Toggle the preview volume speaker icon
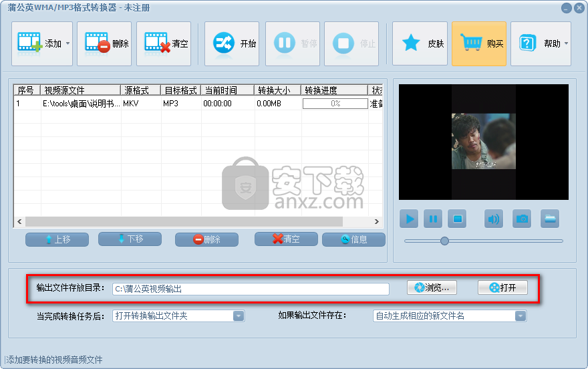The width and height of the screenshot is (588, 369). [494, 219]
